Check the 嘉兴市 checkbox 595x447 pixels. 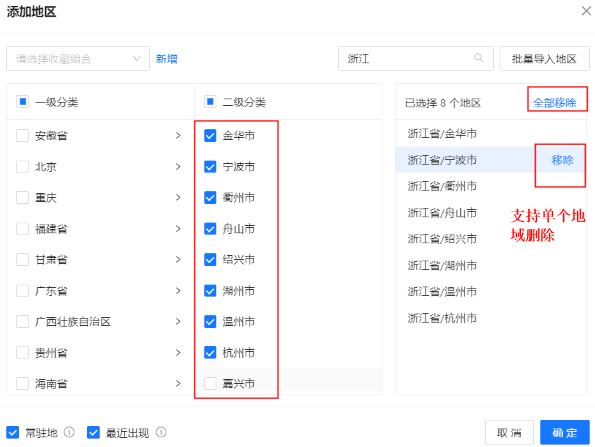tap(210, 384)
